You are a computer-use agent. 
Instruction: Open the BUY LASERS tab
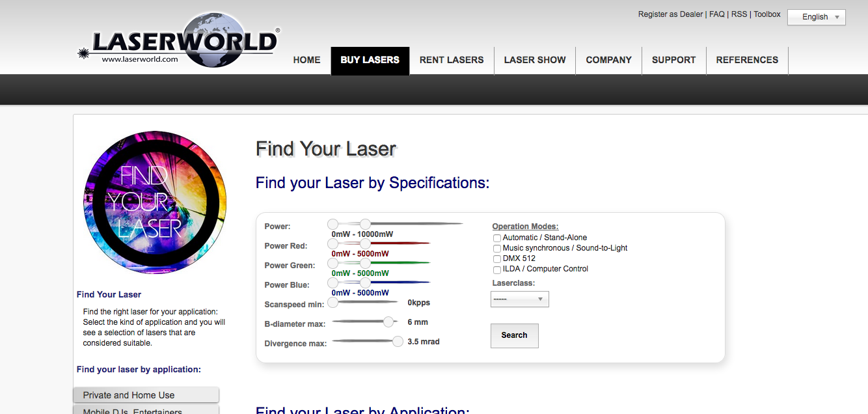tap(370, 61)
